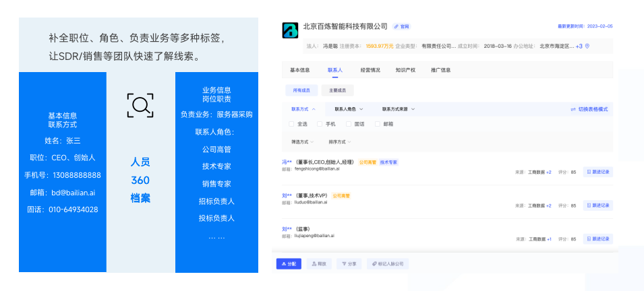The height and width of the screenshot is (291, 644).
Task: Click 跟进记录 button for liujiapeng contact
Action: click(x=598, y=239)
